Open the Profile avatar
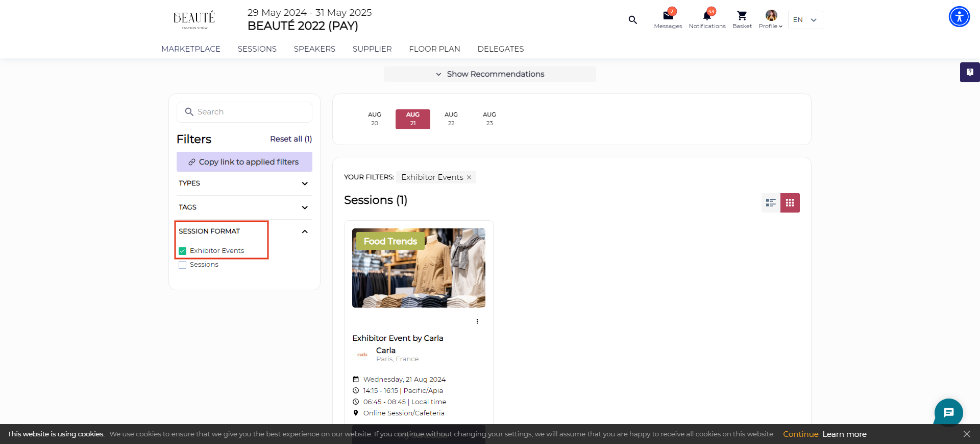The image size is (980, 444). point(771,15)
